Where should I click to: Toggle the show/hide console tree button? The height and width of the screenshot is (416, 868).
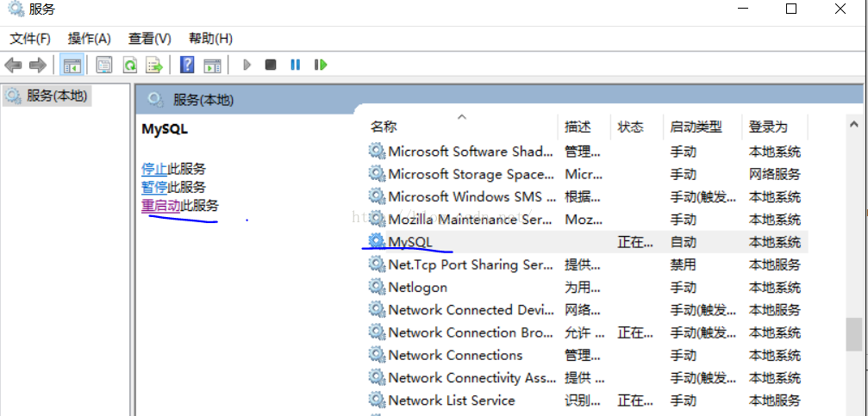pyautogui.click(x=72, y=65)
